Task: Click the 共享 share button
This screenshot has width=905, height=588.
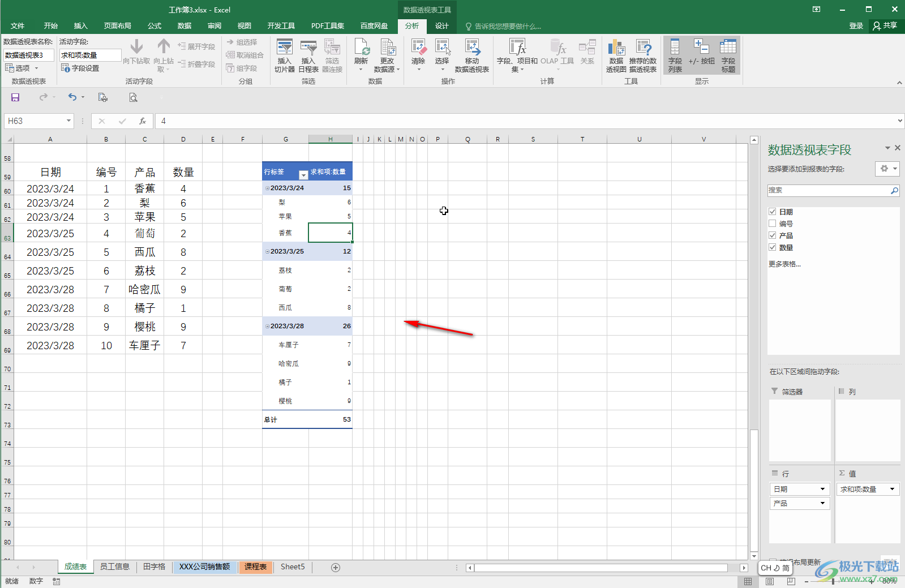Action: 886,26
